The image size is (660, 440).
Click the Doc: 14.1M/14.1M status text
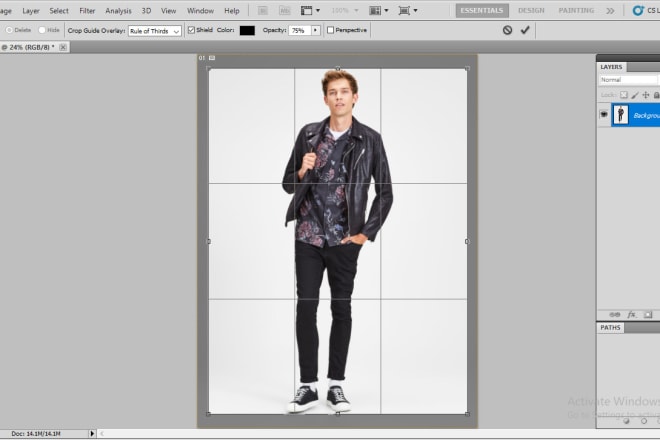tap(36, 433)
